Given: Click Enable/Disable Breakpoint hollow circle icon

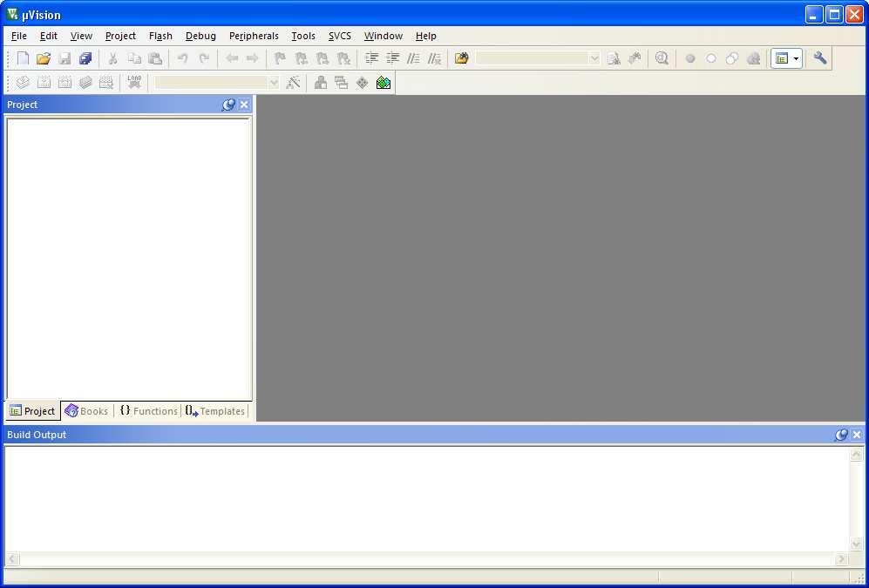Looking at the screenshot, I should click(x=711, y=58).
